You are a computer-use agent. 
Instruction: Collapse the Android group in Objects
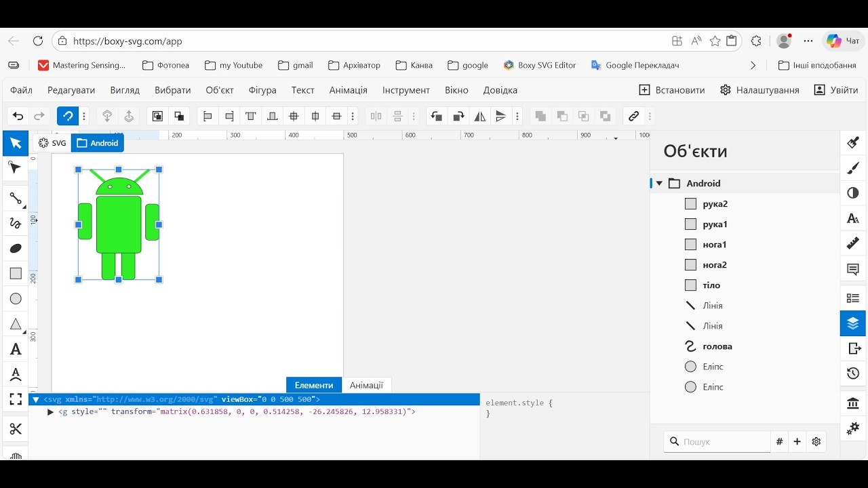pyautogui.click(x=658, y=184)
